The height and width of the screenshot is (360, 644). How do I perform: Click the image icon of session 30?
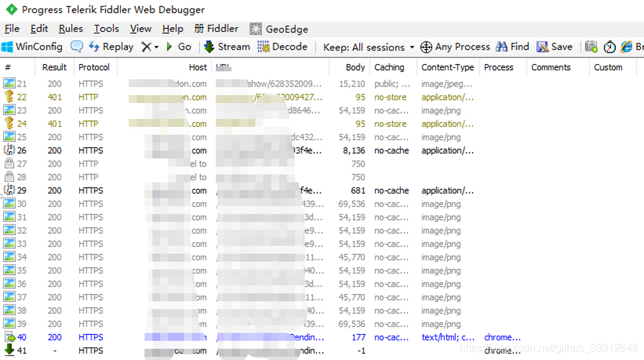(9, 203)
